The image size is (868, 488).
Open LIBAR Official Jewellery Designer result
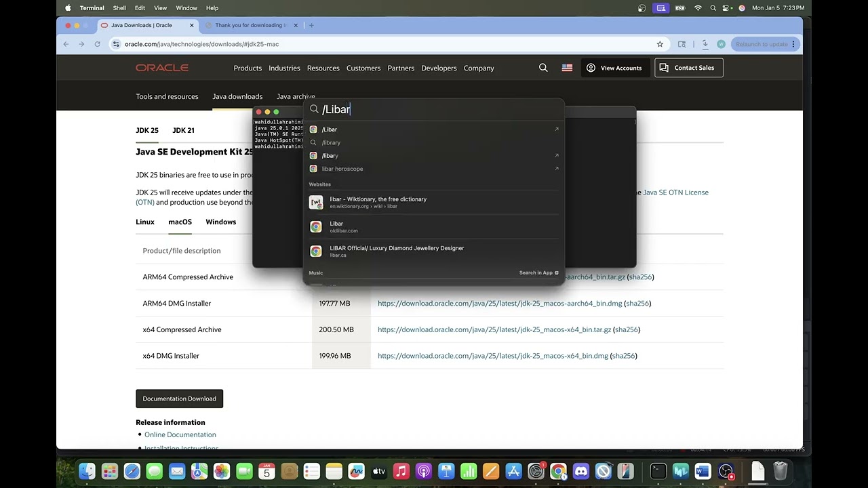(434, 251)
